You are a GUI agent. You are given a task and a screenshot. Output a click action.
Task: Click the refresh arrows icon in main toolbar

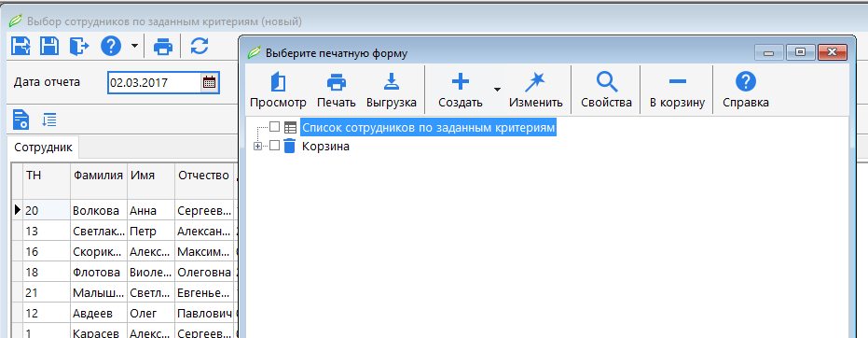click(x=200, y=46)
